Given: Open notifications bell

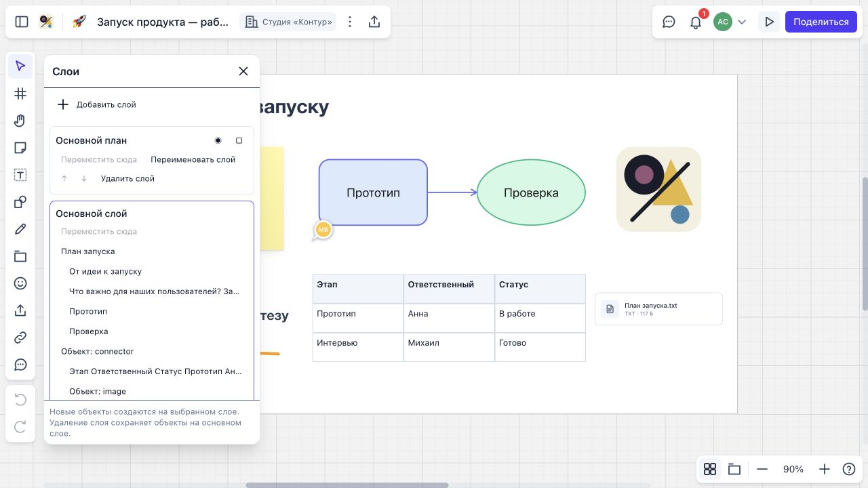Looking at the screenshot, I should (x=696, y=22).
